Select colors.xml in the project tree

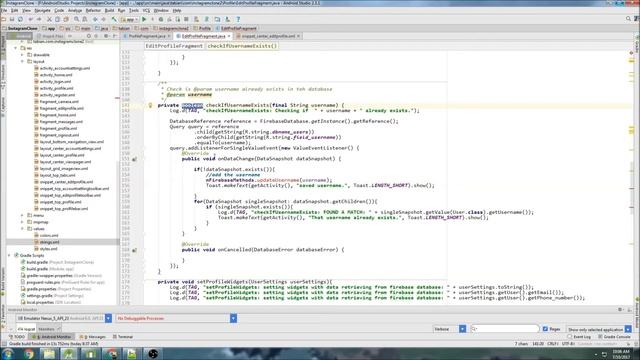pyautogui.click(x=49, y=236)
